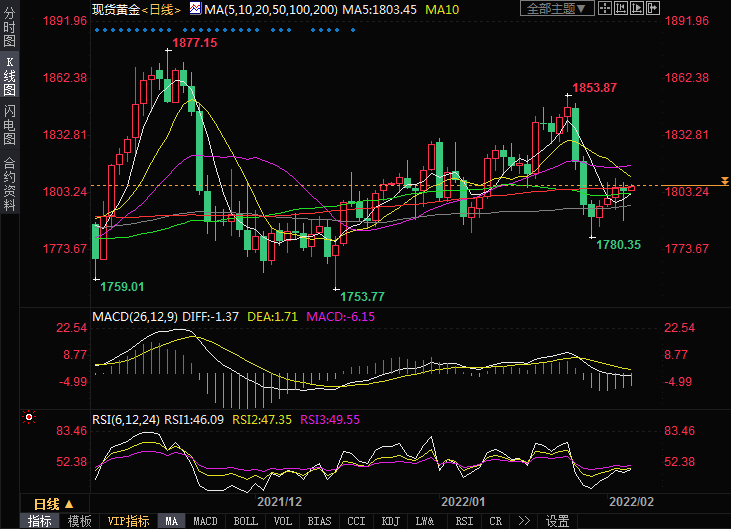
Task: Switch to the 模板 tab
Action: point(80,521)
